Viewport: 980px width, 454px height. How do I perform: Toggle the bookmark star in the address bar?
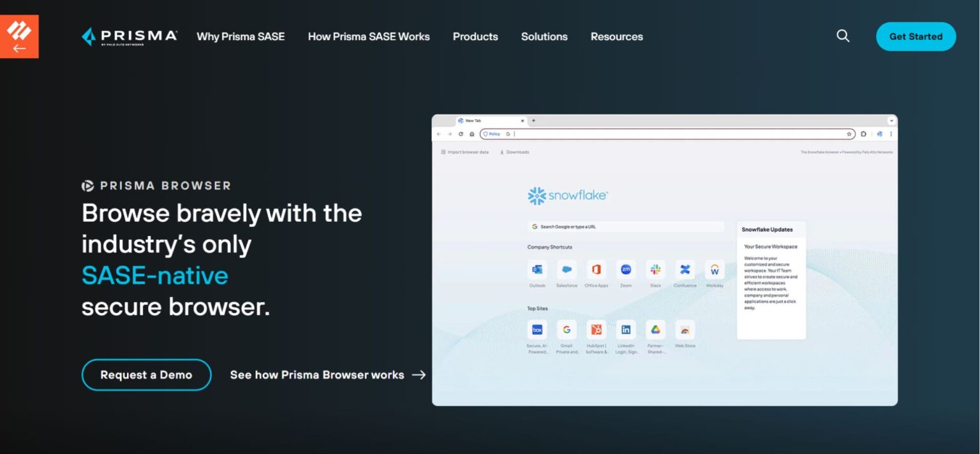coord(849,134)
